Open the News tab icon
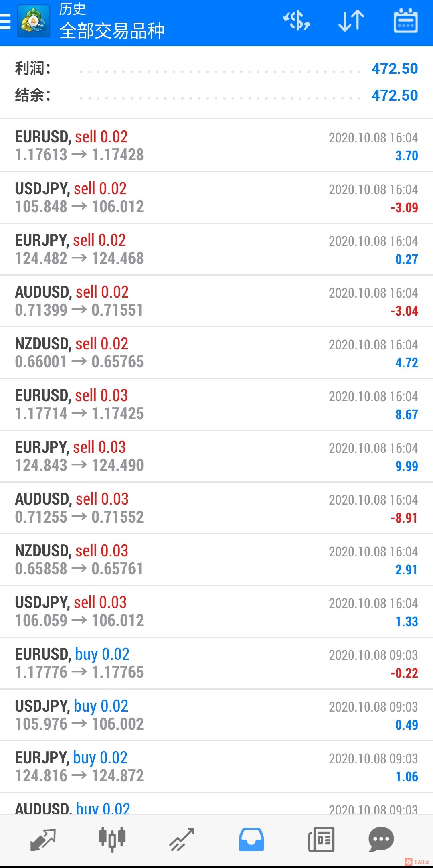 pyautogui.click(x=321, y=839)
